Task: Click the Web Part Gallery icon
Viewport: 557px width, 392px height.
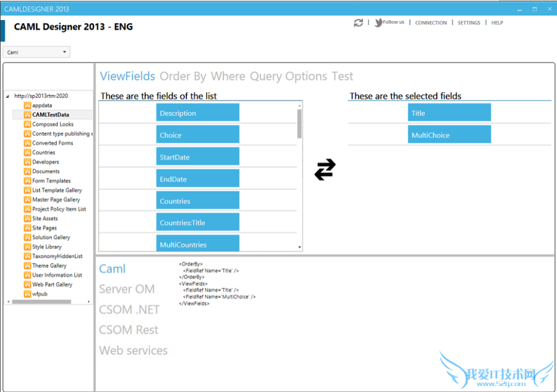Action: [x=27, y=284]
